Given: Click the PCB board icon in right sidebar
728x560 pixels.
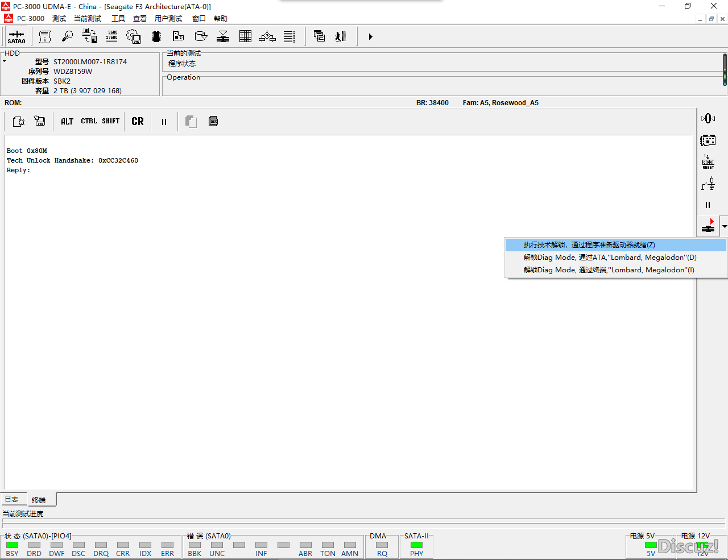Looking at the screenshot, I should [x=708, y=140].
